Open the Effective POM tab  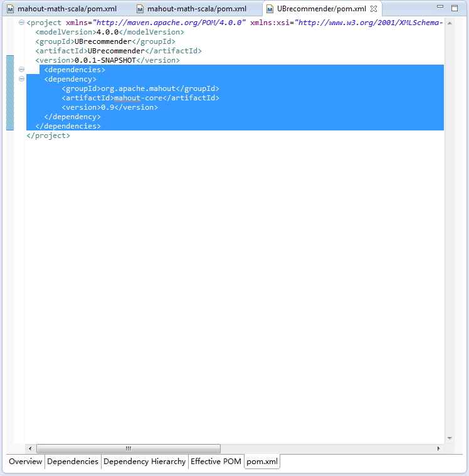tap(216, 462)
